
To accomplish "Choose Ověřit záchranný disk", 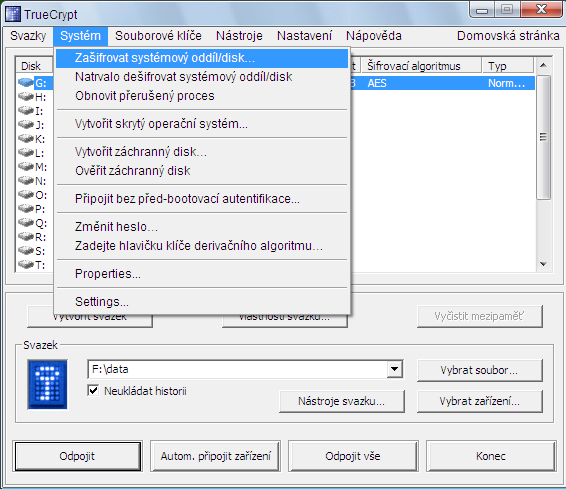I will [x=202, y=171].
